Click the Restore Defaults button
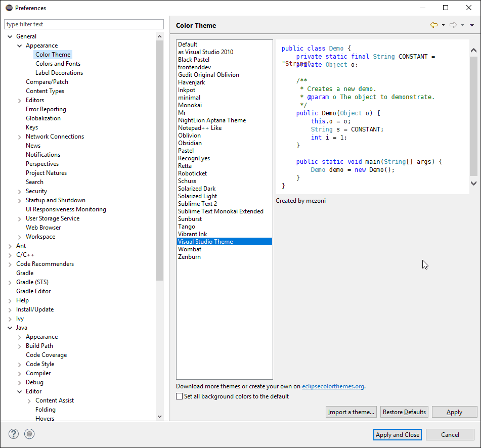The image size is (481, 448). pos(404,412)
